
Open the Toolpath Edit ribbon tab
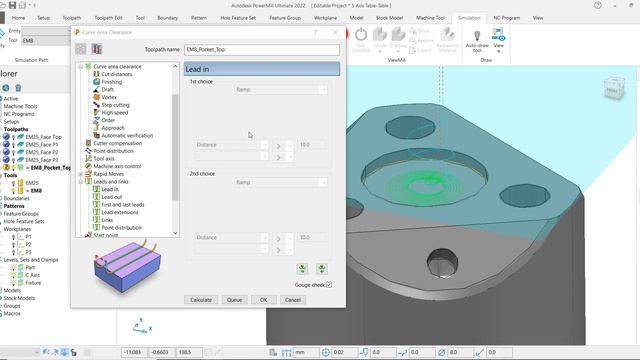pyautogui.click(x=108, y=18)
